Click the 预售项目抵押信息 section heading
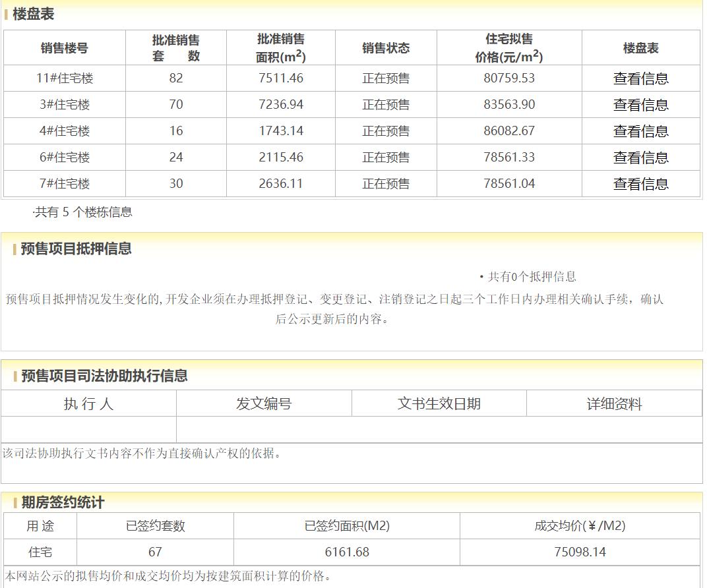707x588 pixels. click(x=77, y=249)
